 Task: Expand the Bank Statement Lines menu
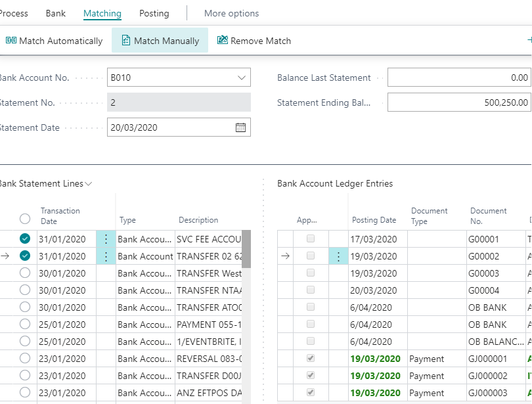point(89,184)
